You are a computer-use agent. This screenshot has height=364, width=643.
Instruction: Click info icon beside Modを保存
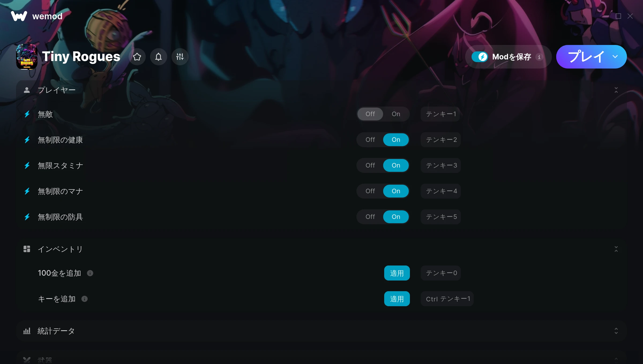coord(539,57)
